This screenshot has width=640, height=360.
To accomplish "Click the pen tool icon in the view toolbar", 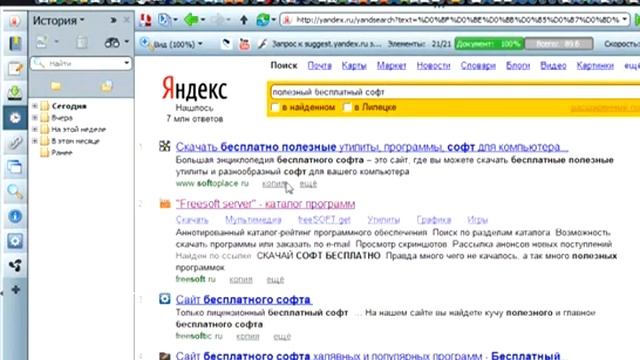I will [x=262, y=44].
